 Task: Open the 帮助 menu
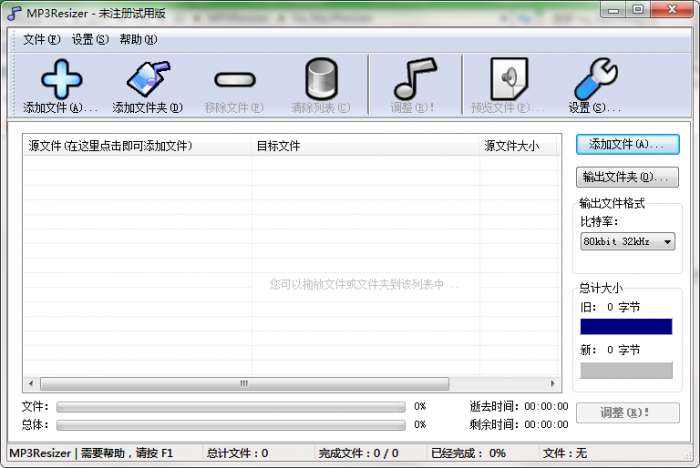coord(138,40)
